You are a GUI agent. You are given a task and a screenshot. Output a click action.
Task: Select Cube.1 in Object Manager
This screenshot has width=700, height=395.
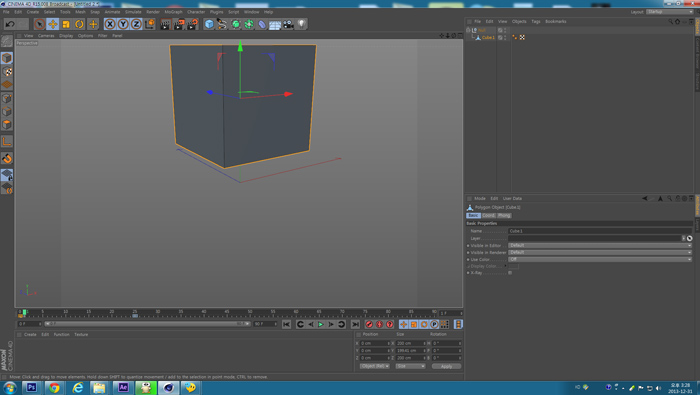coord(488,37)
